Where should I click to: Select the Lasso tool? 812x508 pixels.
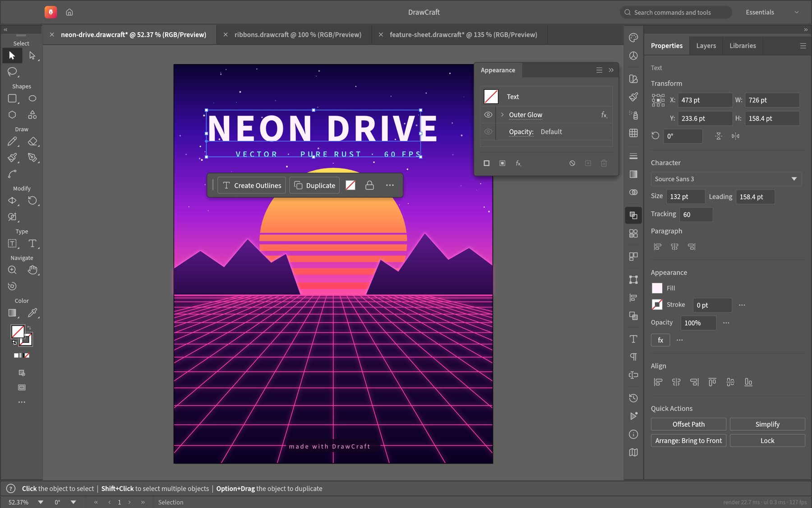[x=12, y=71]
